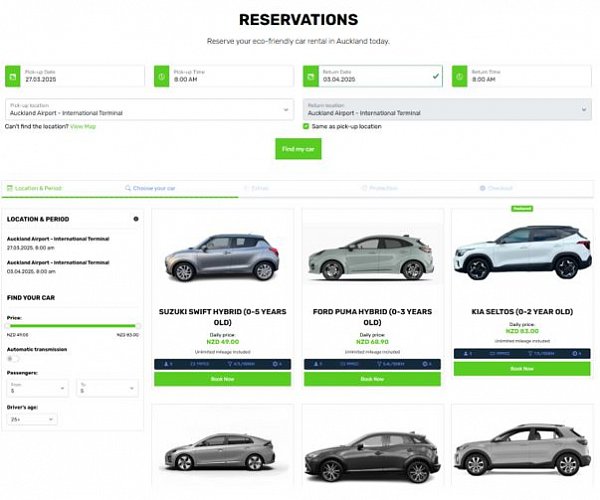Click the transmission gear icon on Suzuki Swift card
The height and width of the screenshot is (500, 600).
(x=275, y=364)
